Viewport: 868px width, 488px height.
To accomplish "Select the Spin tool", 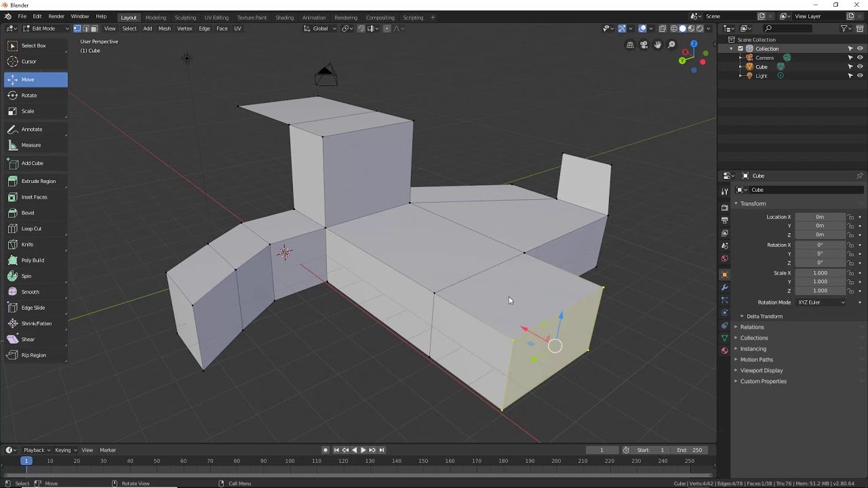I will (35, 276).
